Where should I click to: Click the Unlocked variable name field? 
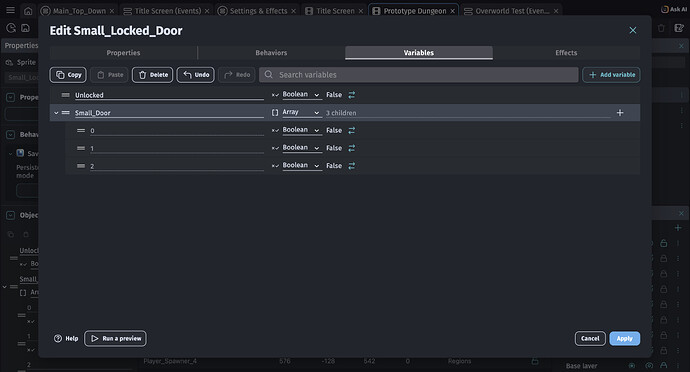[x=169, y=95]
